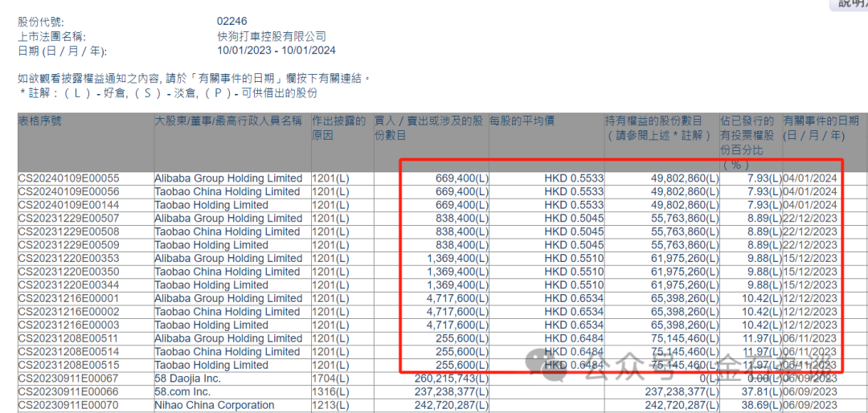Select reason code 1316(L)
Screen dimensions: 868x413
[x=331, y=392]
